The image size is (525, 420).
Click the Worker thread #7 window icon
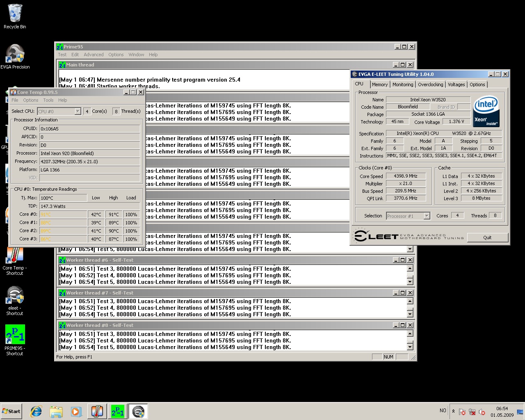click(x=62, y=293)
